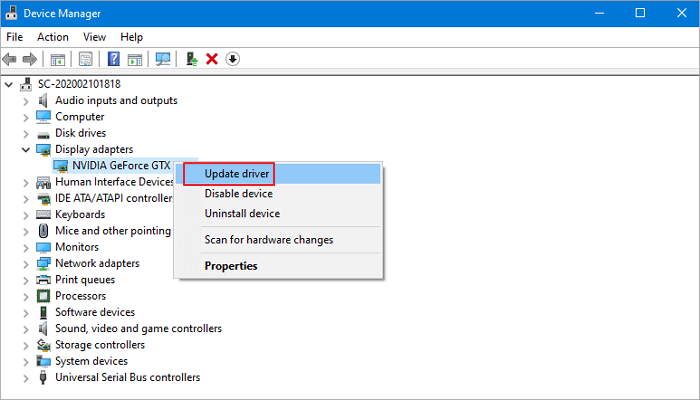
Task: Click the red X Uninstall device icon
Action: click(212, 59)
